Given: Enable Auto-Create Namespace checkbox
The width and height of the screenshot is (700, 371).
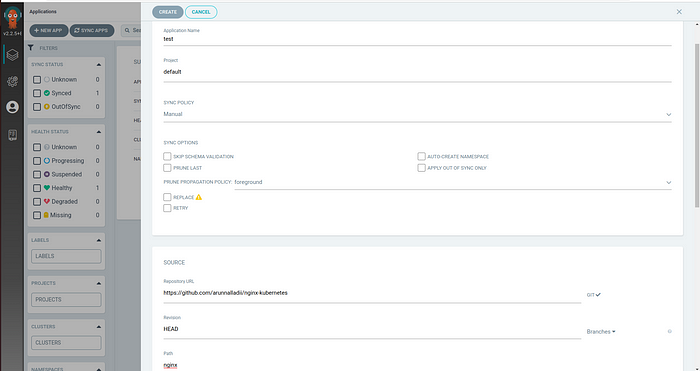Looking at the screenshot, I should 421,156.
